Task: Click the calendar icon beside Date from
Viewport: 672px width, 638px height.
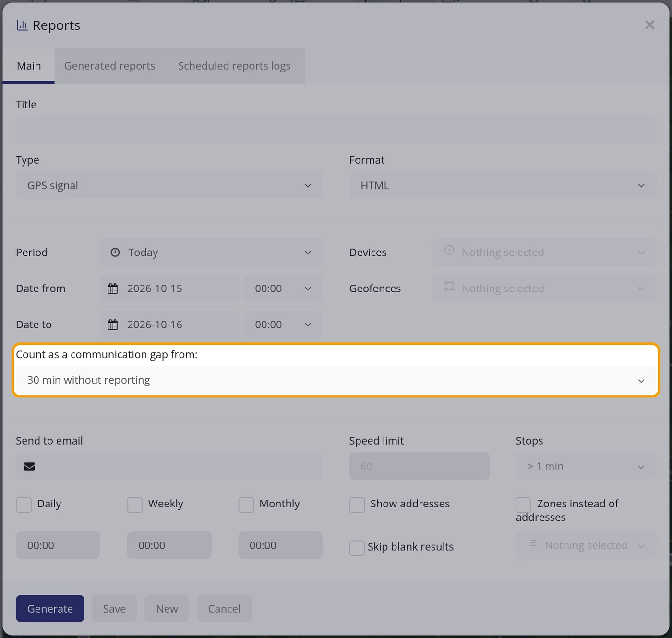Action: 113,289
